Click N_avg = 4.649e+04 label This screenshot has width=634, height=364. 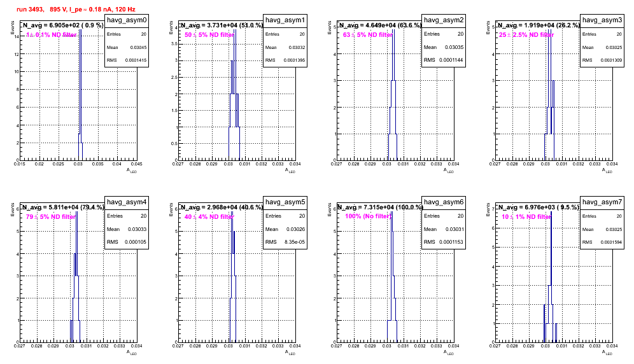(x=379, y=25)
